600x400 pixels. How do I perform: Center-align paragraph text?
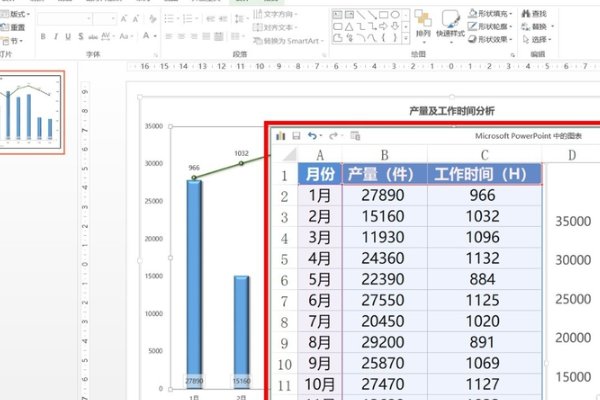coord(181,36)
